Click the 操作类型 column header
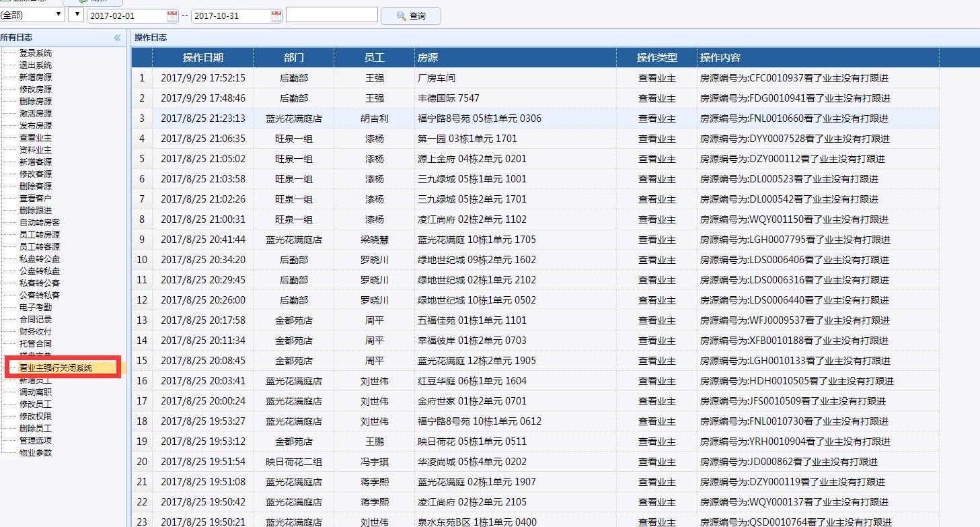 (656, 58)
